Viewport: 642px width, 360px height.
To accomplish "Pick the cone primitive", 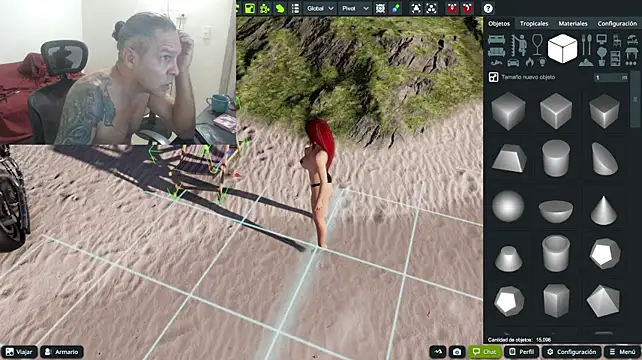I will (604, 211).
